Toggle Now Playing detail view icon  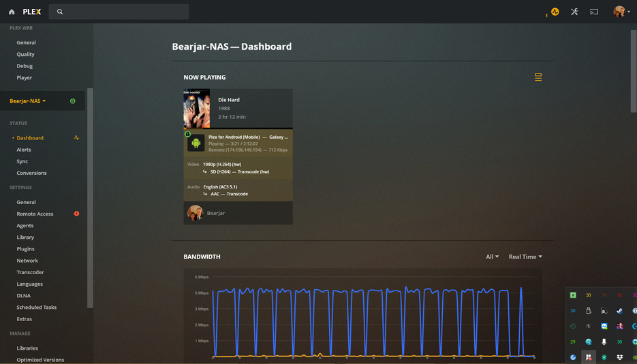[x=538, y=77]
